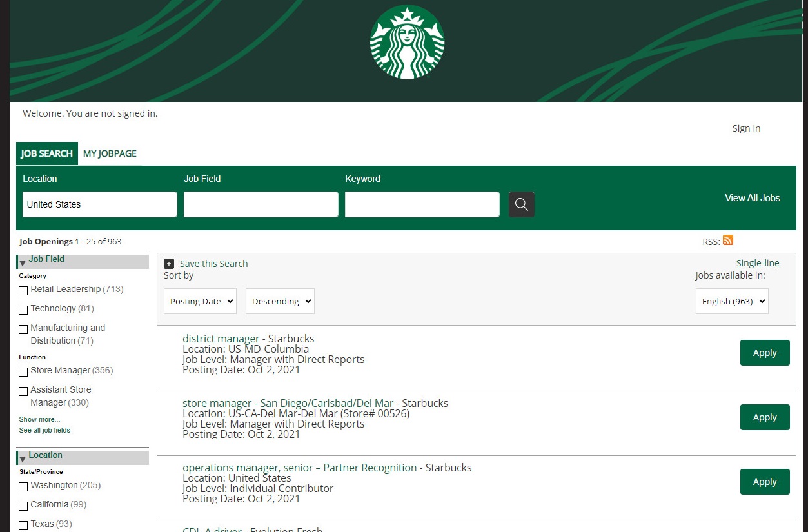Image resolution: width=808 pixels, height=532 pixels.
Task: Click the Sign In link
Action: pyautogui.click(x=746, y=128)
